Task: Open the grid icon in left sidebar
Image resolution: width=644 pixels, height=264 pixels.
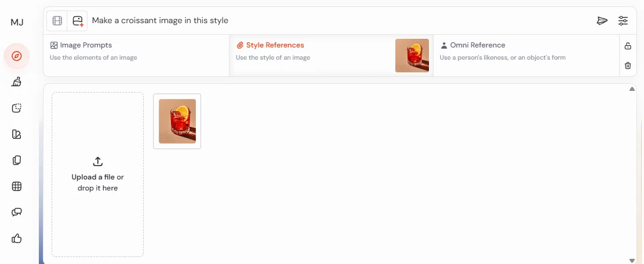Action: 16,186
